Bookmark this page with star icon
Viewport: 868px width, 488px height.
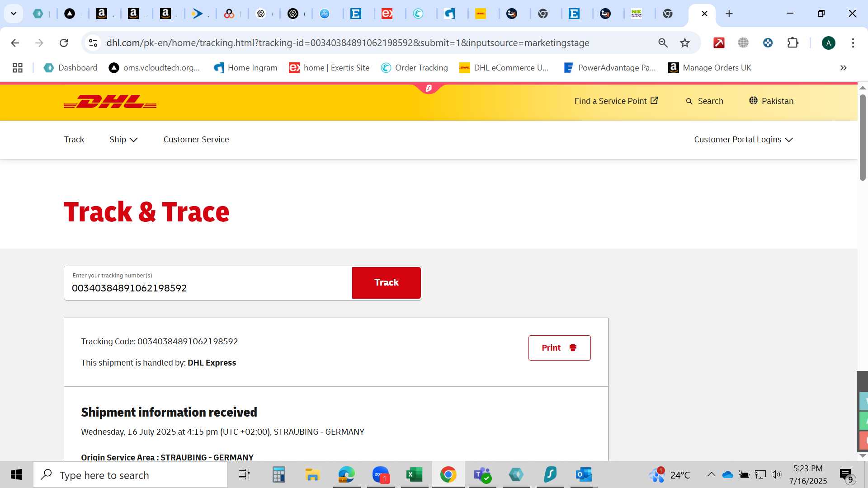(685, 43)
